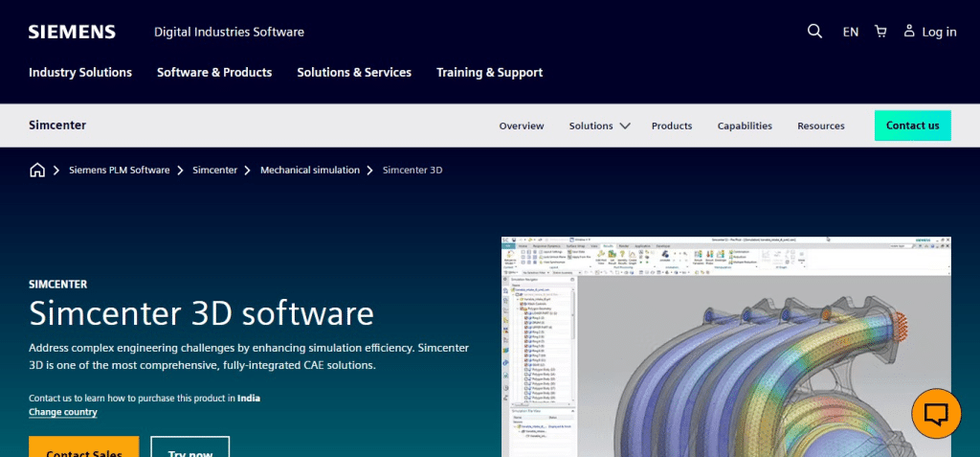Open Industry Solutions menu
Screen dimensions: 980x457
pyautogui.click(x=80, y=73)
